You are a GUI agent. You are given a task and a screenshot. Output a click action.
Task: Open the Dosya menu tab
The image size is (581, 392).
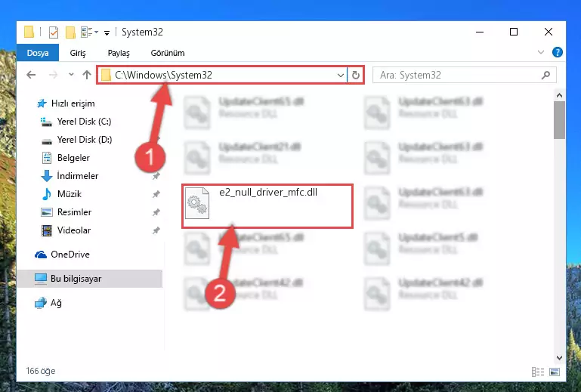38,53
